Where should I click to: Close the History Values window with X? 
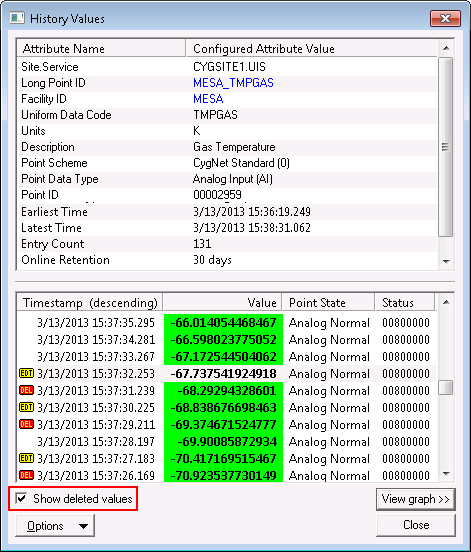pyautogui.click(x=445, y=18)
